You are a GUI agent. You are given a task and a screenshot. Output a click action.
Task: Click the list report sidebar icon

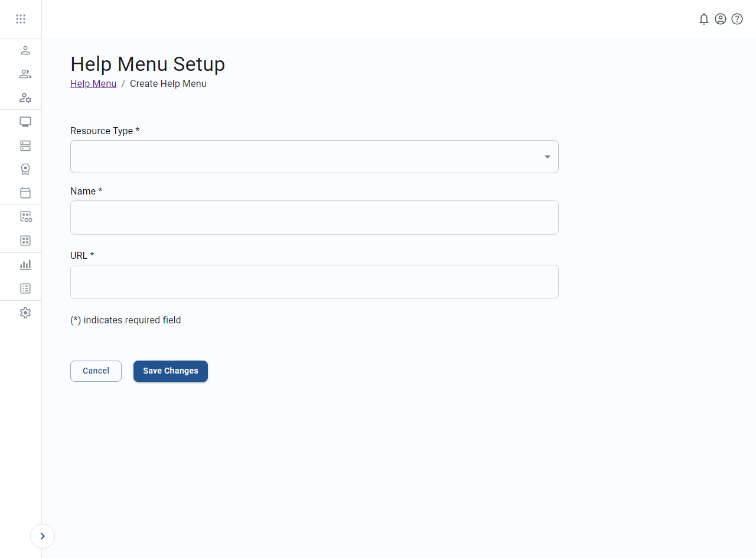(25, 288)
